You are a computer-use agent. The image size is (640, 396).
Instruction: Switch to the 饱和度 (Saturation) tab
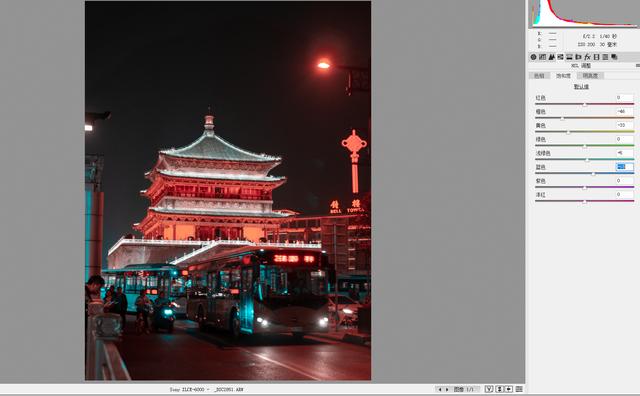point(564,76)
